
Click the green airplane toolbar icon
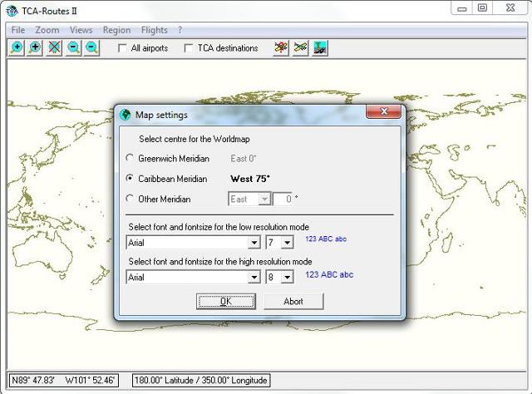coord(300,48)
